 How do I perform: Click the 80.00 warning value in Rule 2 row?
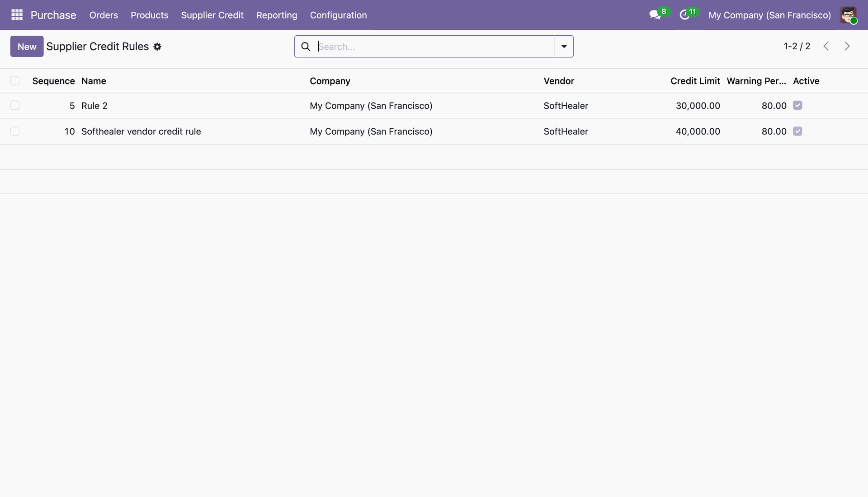(774, 106)
